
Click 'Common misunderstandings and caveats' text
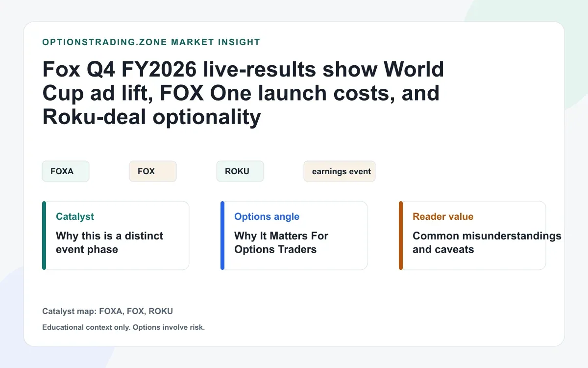[487, 242]
